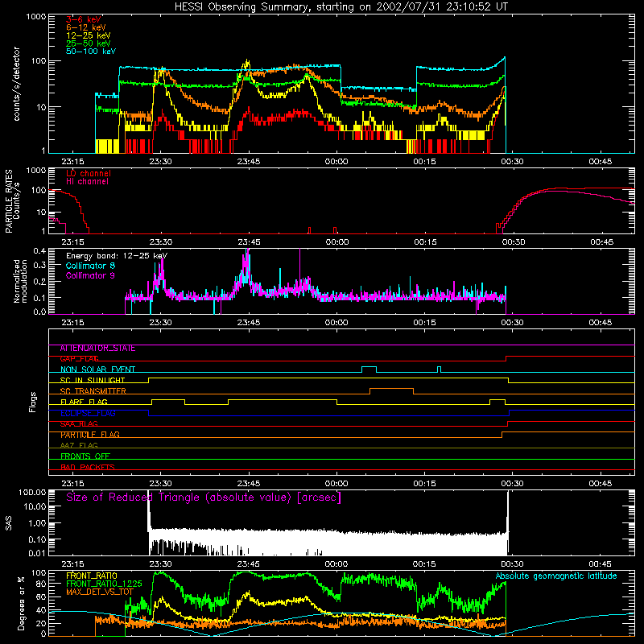Click the green FRONT_RATIO_1225 legend label
This screenshot has width=644, height=644.
point(104,584)
